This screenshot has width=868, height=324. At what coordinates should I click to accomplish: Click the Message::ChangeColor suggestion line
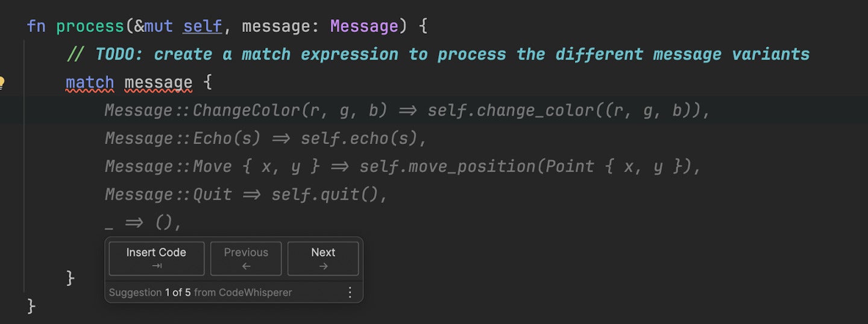407,111
